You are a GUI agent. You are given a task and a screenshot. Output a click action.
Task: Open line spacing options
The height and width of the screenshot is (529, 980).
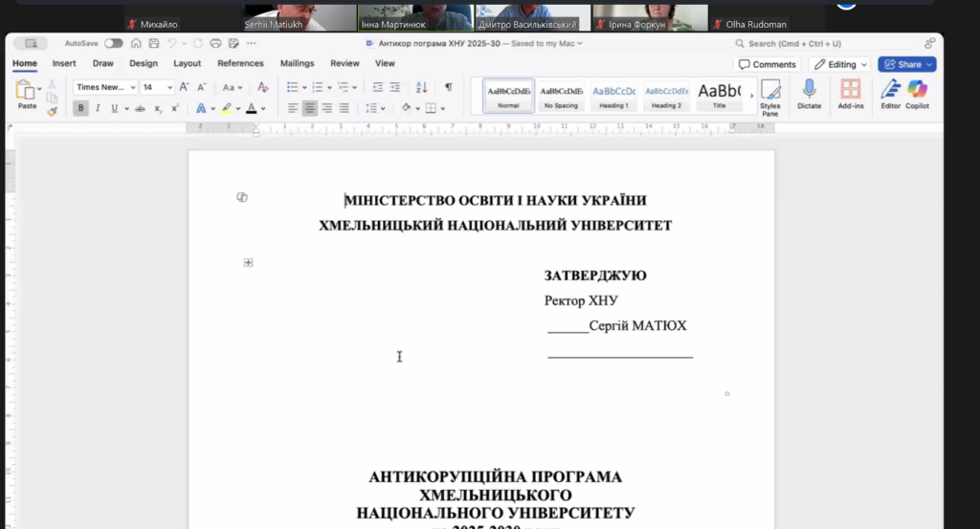(x=374, y=108)
